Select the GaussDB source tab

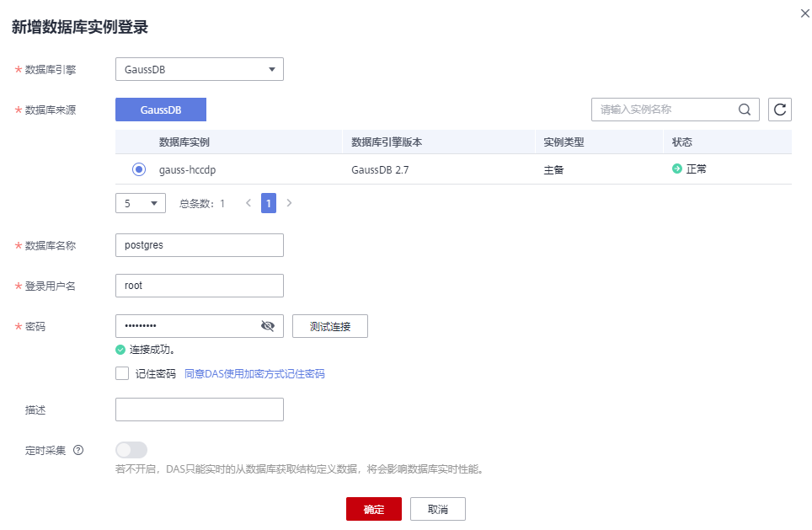coord(161,110)
